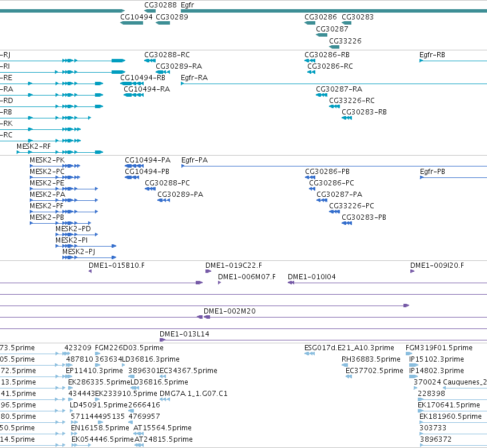Open transcript CG33226-RC
Image resolution: width=487 pixels, height=448 pixels.
coord(351,101)
